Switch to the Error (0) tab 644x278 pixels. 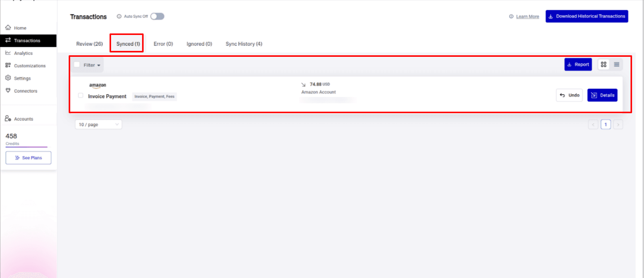163,44
